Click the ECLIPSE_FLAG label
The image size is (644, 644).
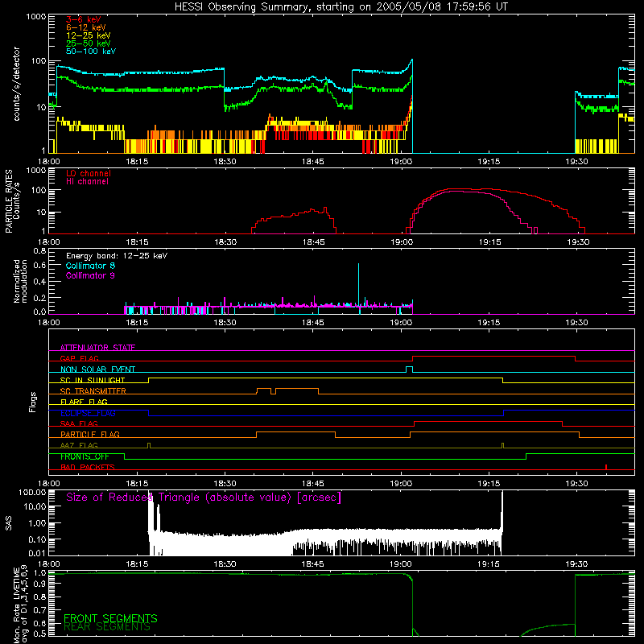(x=88, y=413)
